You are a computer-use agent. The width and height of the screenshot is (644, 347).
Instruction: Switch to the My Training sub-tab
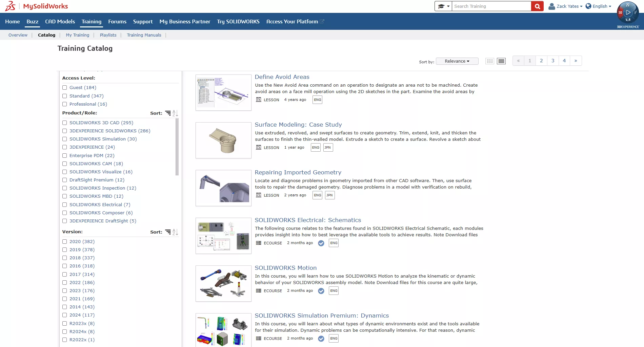78,35
